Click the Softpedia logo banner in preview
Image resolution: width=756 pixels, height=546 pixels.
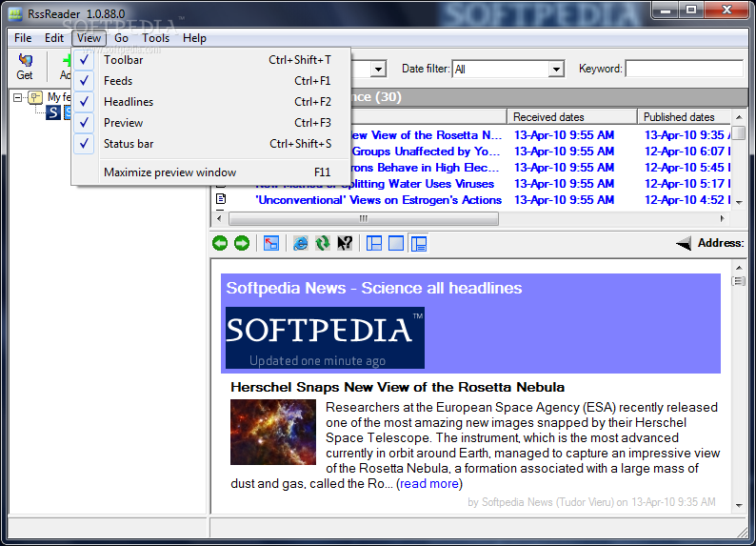[x=325, y=337]
